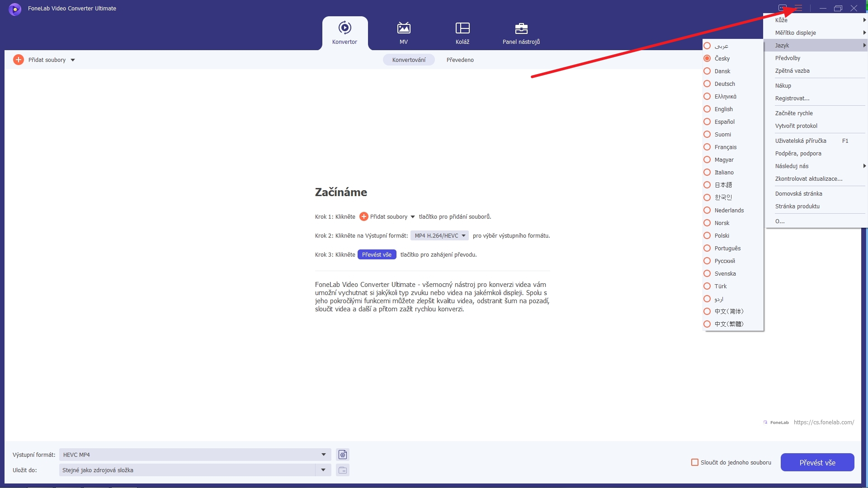
Task: Select Ελληνικά language option
Action: pyautogui.click(x=733, y=96)
